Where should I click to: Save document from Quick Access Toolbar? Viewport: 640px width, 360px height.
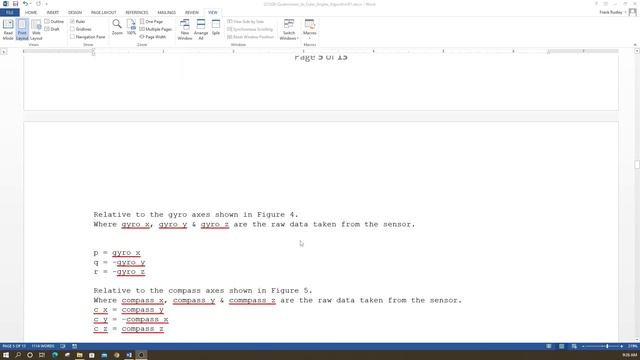click(16, 4)
